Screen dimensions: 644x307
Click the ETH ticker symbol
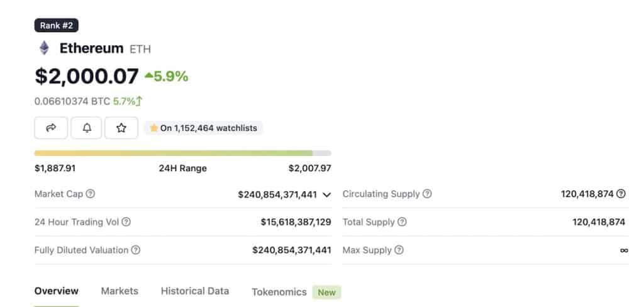click(x=140, y=49)
